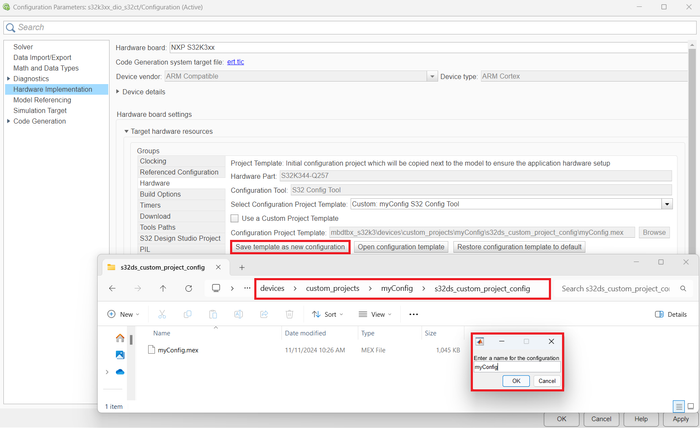Viewport: 700px width, 428px height.
Task: Click the This PC monitor icon in address bar
Action: coord(216,288)
